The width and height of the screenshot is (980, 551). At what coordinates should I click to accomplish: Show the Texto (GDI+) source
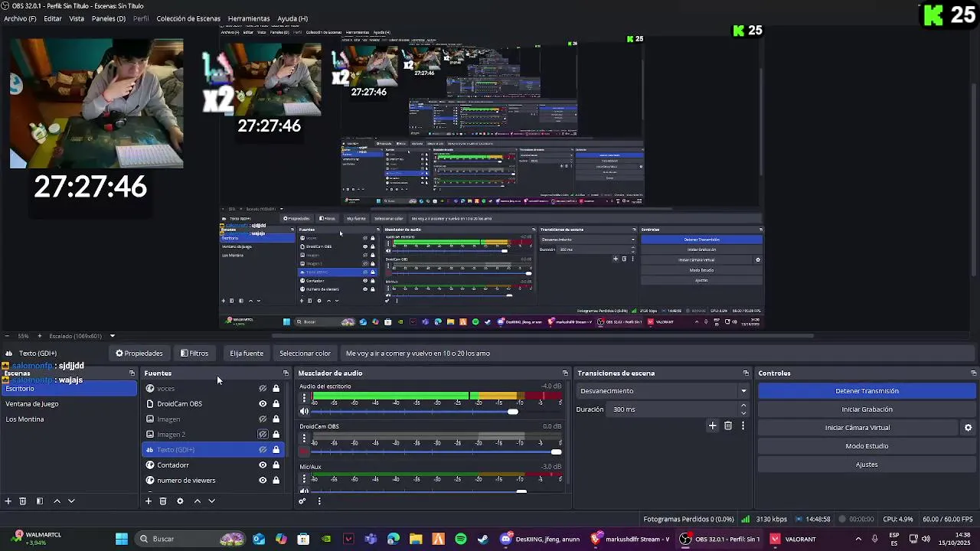pyautogui.click(x=263, y=450)
